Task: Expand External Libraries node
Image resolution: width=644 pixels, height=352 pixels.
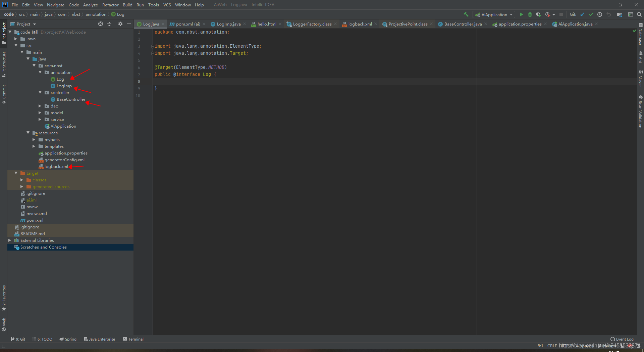Action: point(10,240)
